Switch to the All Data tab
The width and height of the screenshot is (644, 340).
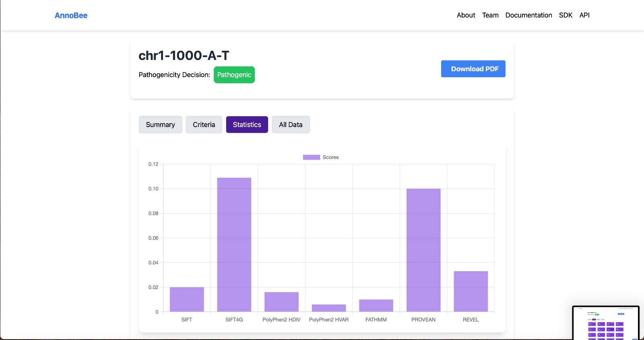click(291, 125)
